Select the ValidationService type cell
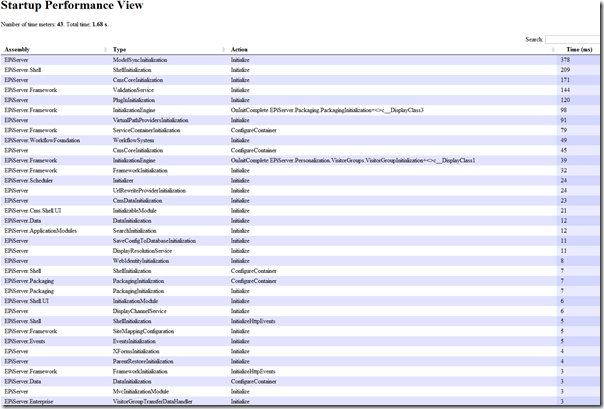 [x=133, y=90]
